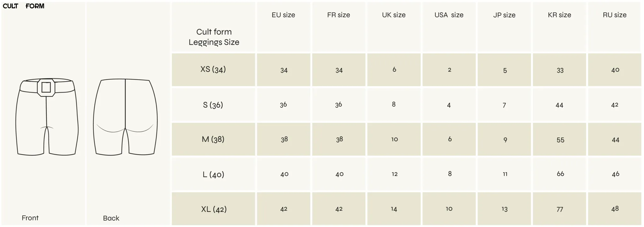The height and width of the screenshot is (227, 644).
Task: Choose the L (40) size row label
Action: [213, 174]
